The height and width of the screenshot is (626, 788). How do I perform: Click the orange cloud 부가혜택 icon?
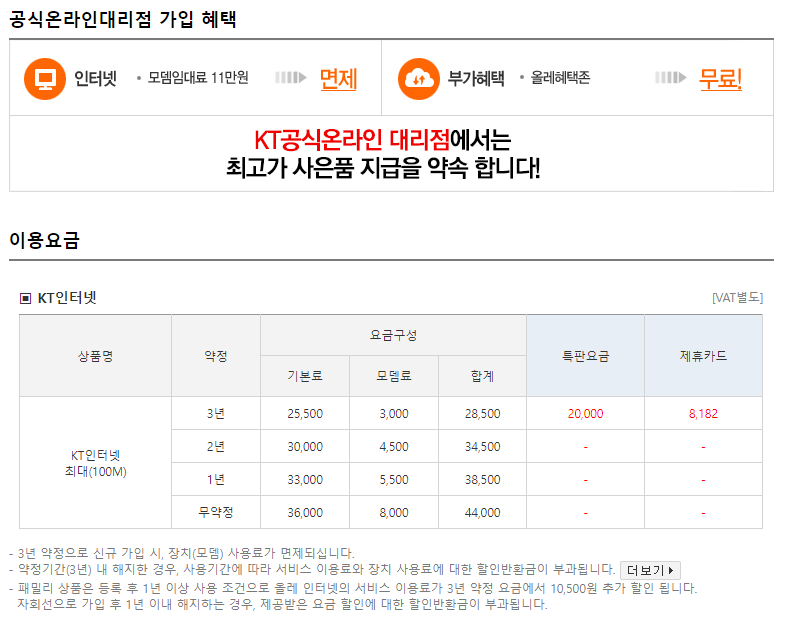click(x=419, y=79)
